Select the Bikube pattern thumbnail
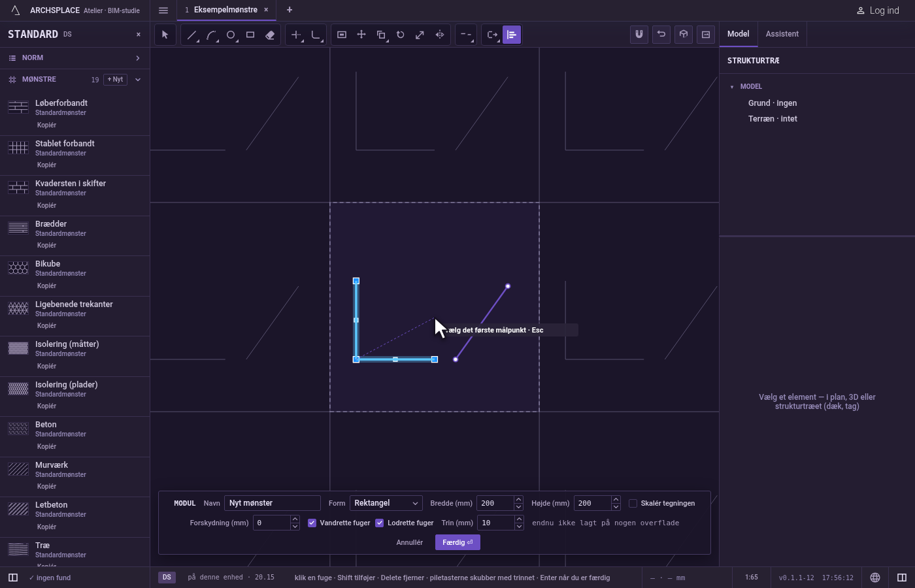The height and width of the screenshot is (588, 915). tap(18, 268)
